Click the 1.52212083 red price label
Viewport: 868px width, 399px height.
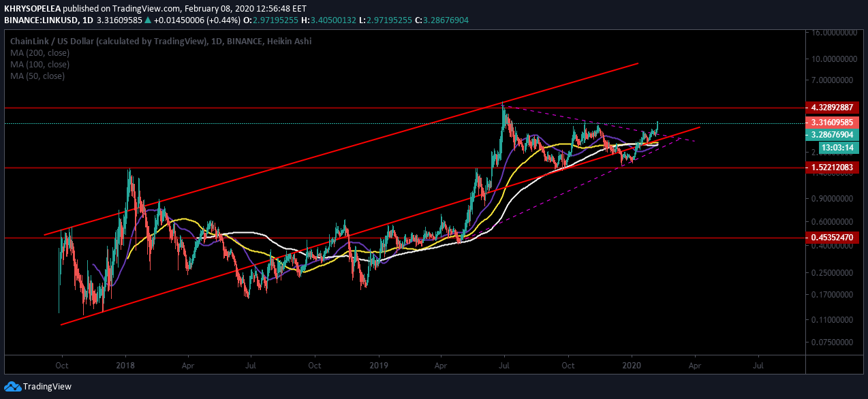(x=832, y=167)
